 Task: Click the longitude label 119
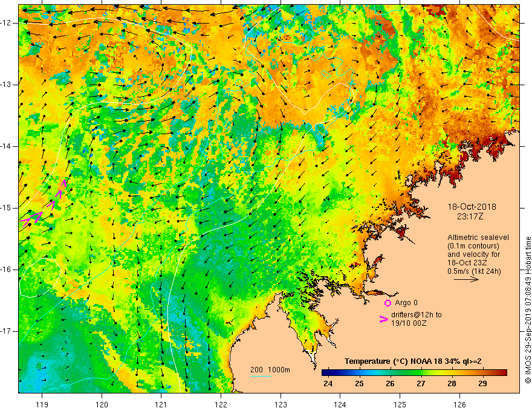[x=42, y=404]
